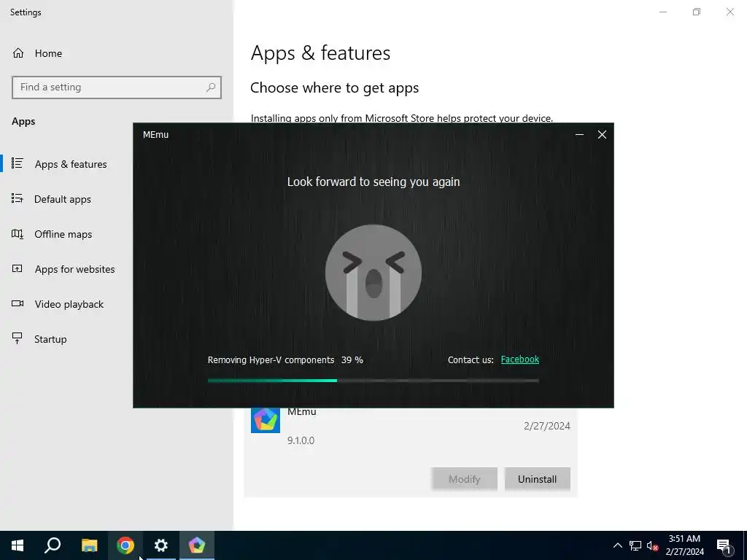Click the MEmu app icon in list
Viewport: 747px width, 560px height.
pyautogui.click(x=266, y=419)
